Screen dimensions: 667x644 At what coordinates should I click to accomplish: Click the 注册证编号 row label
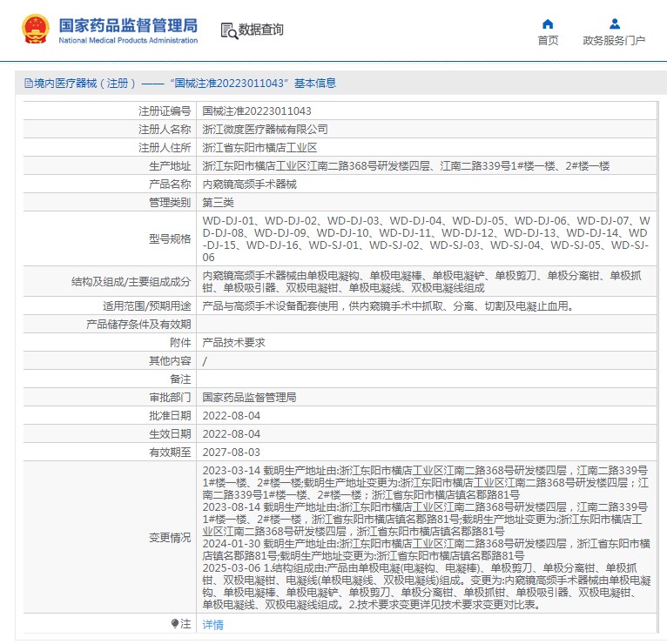pyautogui.click(x=165, y=111)
